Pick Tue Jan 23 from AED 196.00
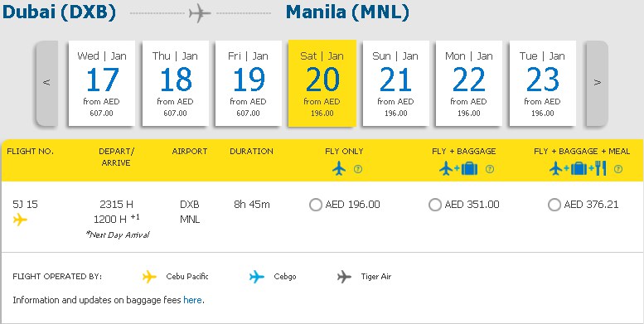Image resolution: width=644 pixels, height=324 pixels. 543,84
